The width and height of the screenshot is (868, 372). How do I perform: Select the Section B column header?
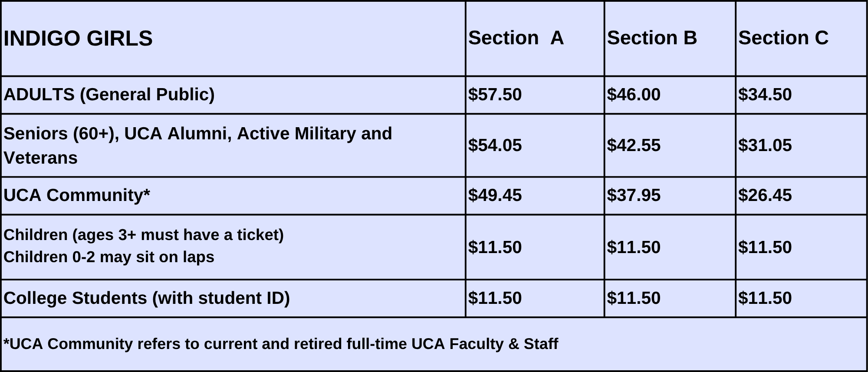coord(652,38)
